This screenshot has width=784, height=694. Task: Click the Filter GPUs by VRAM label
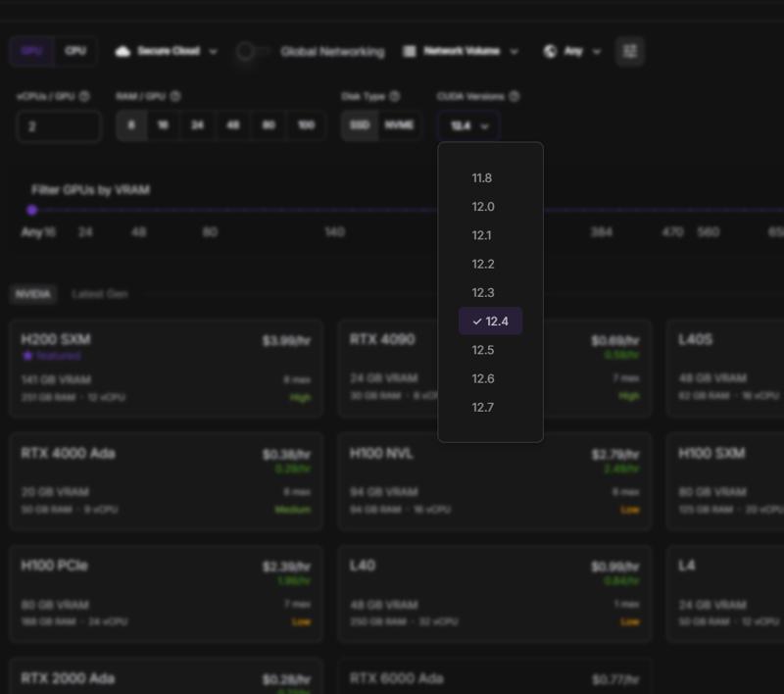(x=90, y=190)
